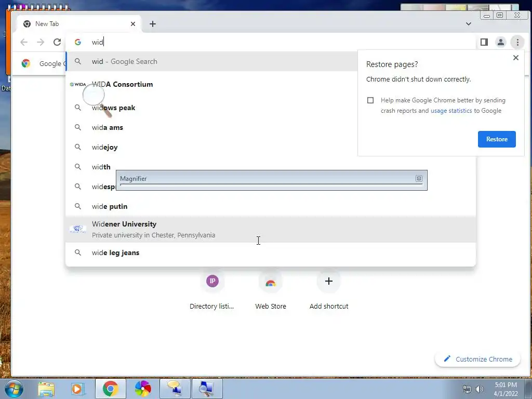The image size is (532, 399).
Task: Click Customize Chrome button
Action: pos(478,359)
